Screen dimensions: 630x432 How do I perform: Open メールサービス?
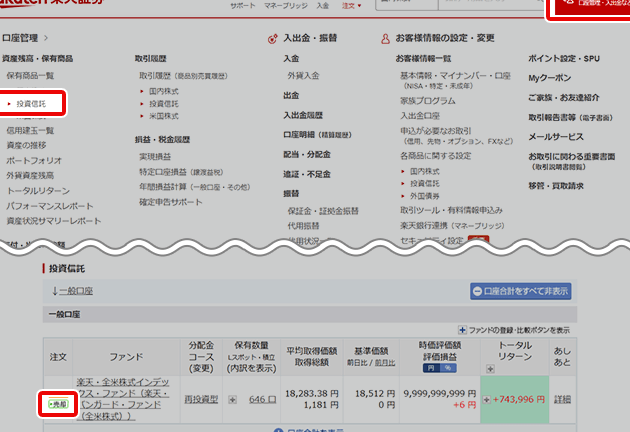pos(556,137)
